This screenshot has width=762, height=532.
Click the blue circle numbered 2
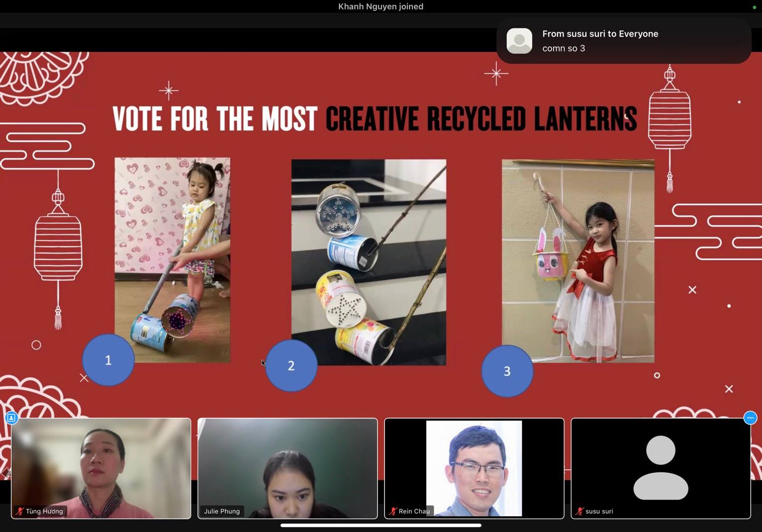tap(291, 365)
